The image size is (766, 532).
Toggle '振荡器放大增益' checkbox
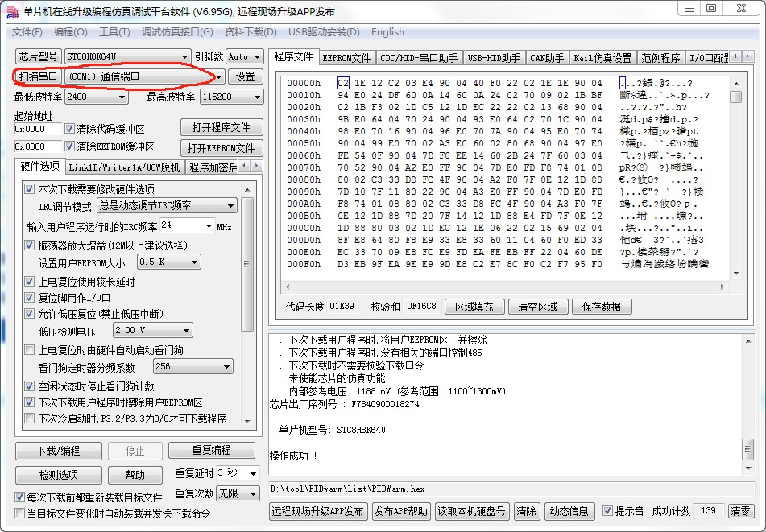coord(29,245)
